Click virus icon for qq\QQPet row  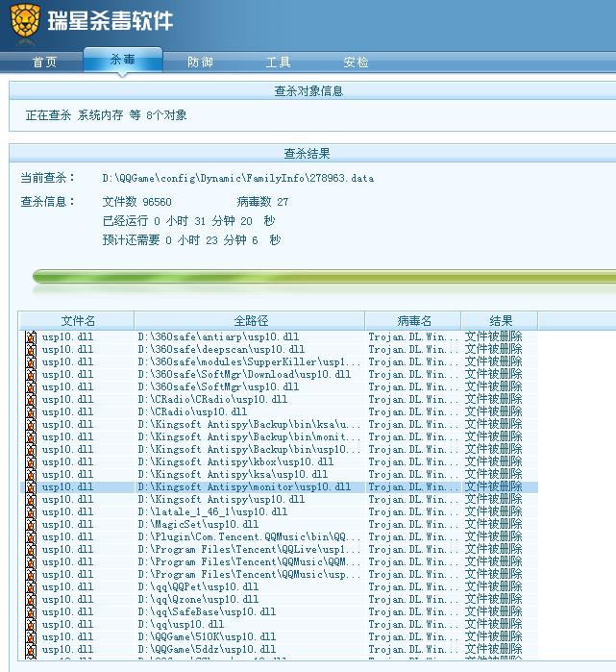tap(31, 587)
